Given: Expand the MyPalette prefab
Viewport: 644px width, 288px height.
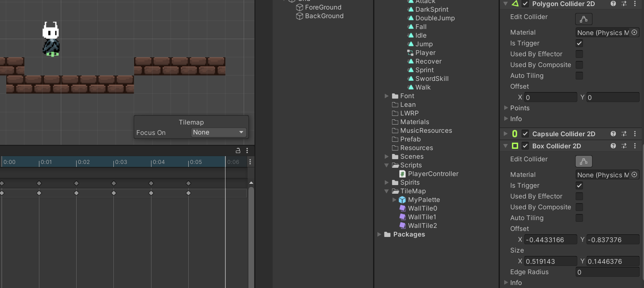Looking at the screenshot, I should (x=394, y=200).
